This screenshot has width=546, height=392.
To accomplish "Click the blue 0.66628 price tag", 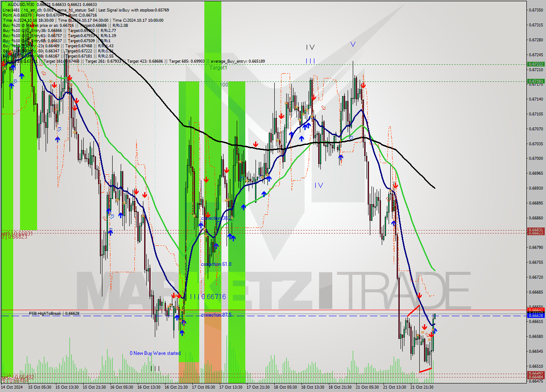I will (536, 315).
